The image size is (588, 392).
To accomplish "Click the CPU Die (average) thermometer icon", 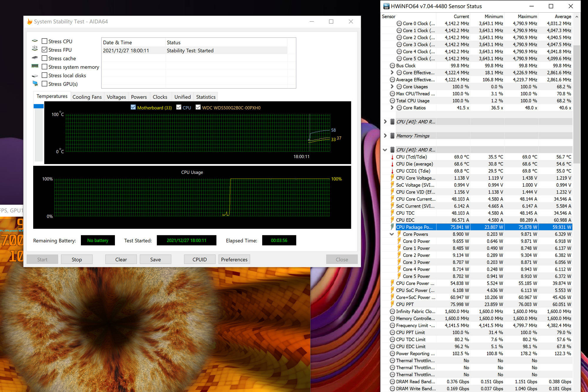I will point(392,164).
